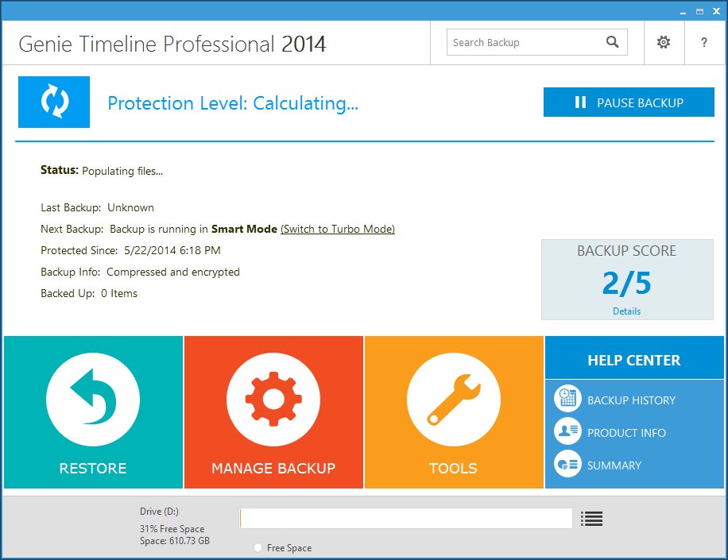Click the Restore arrow circle icon
Screen dimensions: 728x560
(93, 399)
